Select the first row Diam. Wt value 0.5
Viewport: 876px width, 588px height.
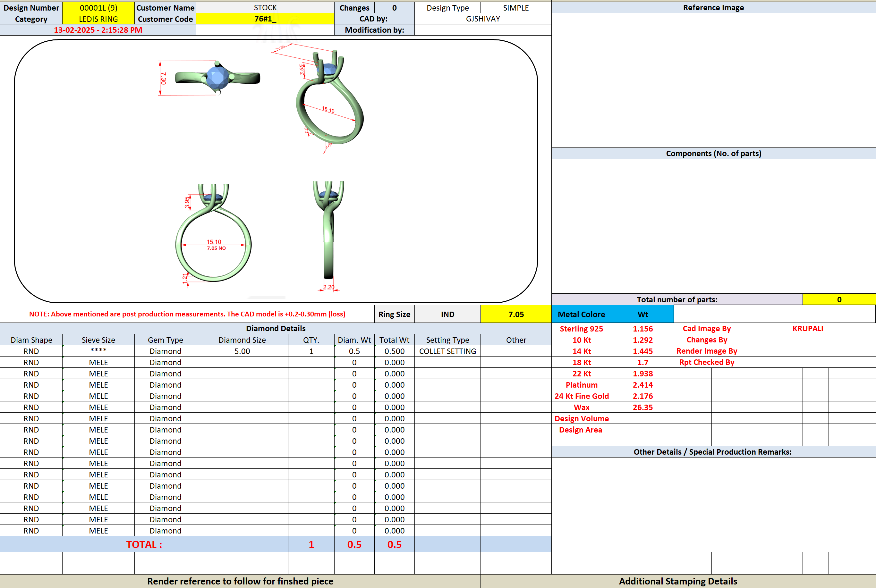click(354, 351)
